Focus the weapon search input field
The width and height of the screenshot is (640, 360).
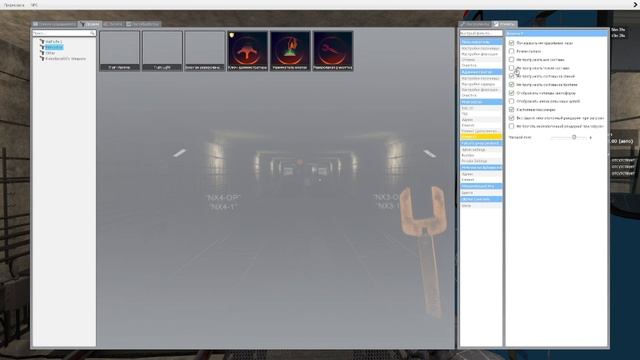[64, 33]
